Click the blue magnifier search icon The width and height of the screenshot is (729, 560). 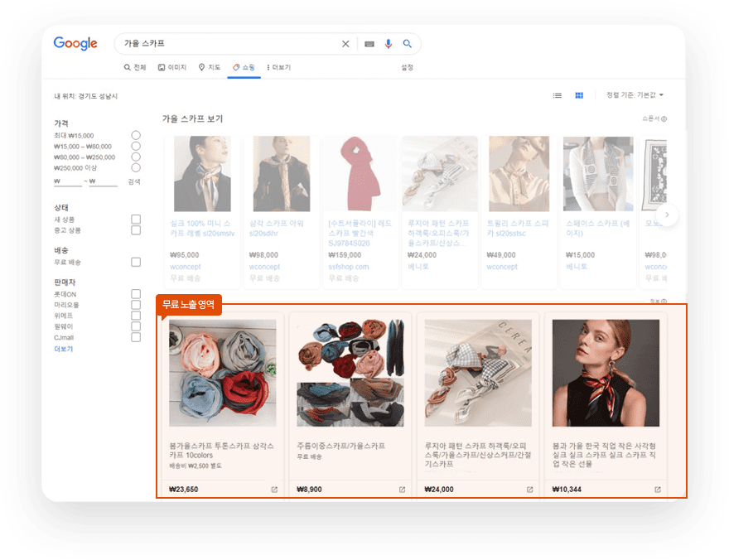click(408, 44)
